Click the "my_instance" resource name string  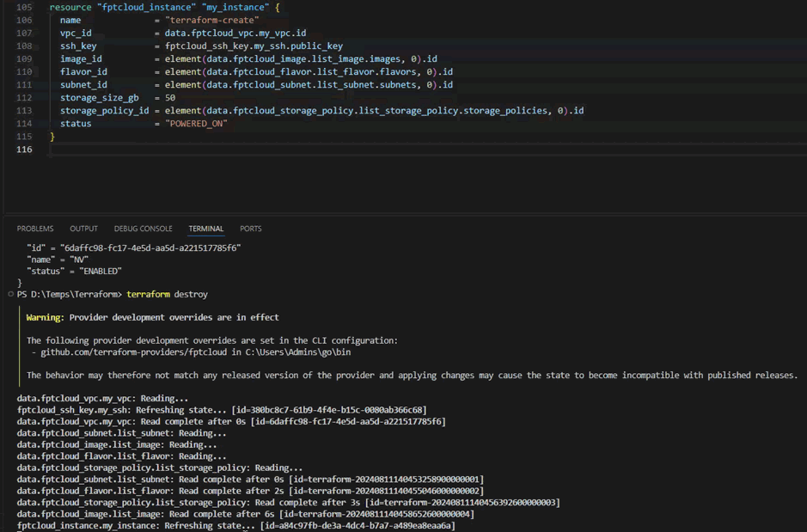[235, 7]
